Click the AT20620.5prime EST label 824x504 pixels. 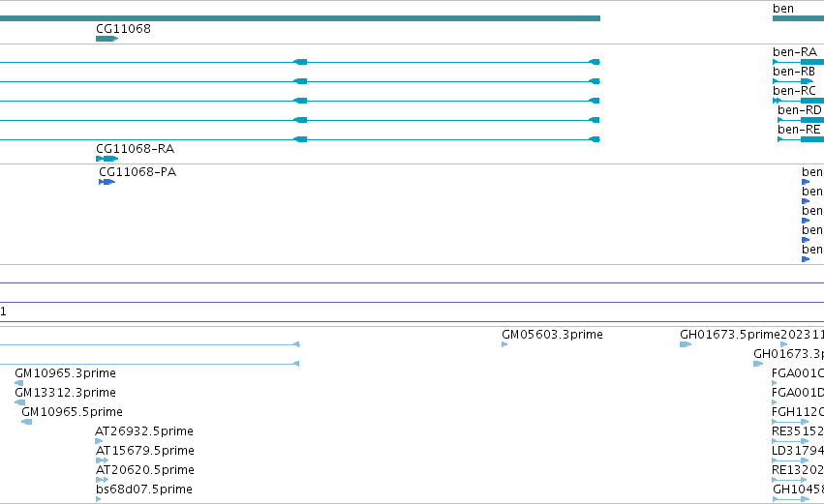point(145,470)
